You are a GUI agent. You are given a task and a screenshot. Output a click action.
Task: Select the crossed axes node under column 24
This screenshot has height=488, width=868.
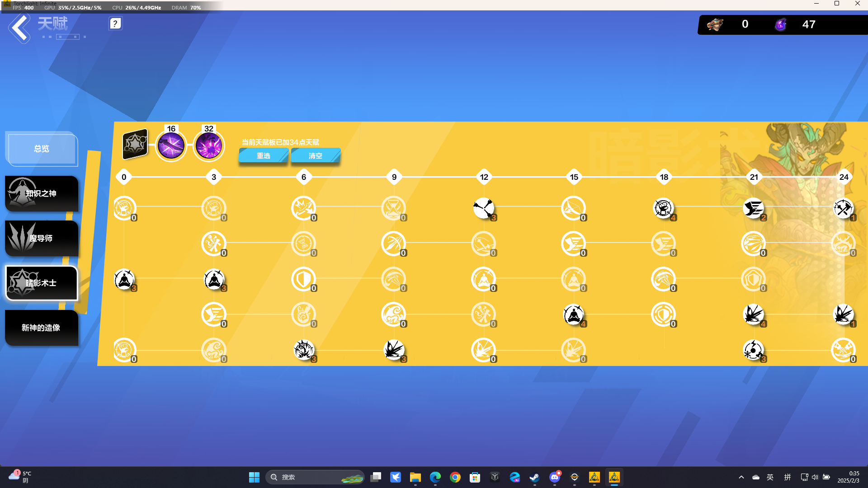click(843, 208)
